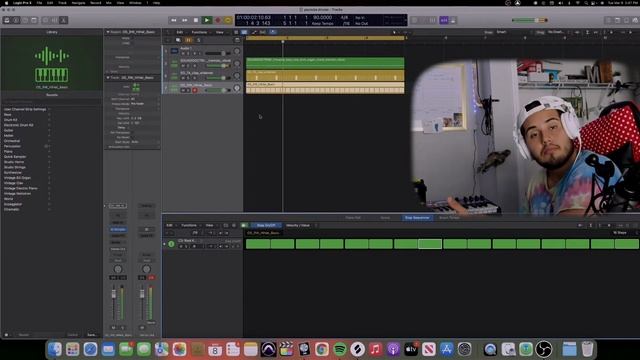Viewport: 640px width, 360px height.
Task: Open the Step Sequencer Edit menu
Action: pyautogui.click(x=169, y=225)
